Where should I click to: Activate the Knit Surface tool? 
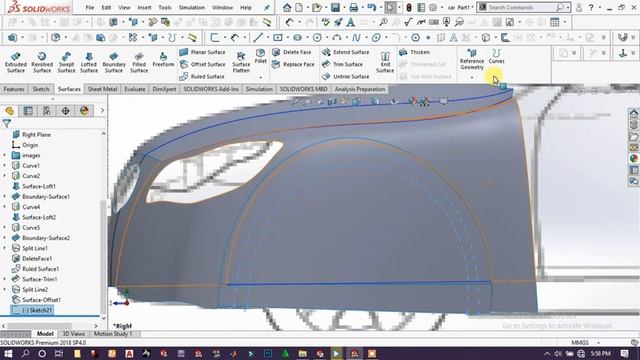385,62
